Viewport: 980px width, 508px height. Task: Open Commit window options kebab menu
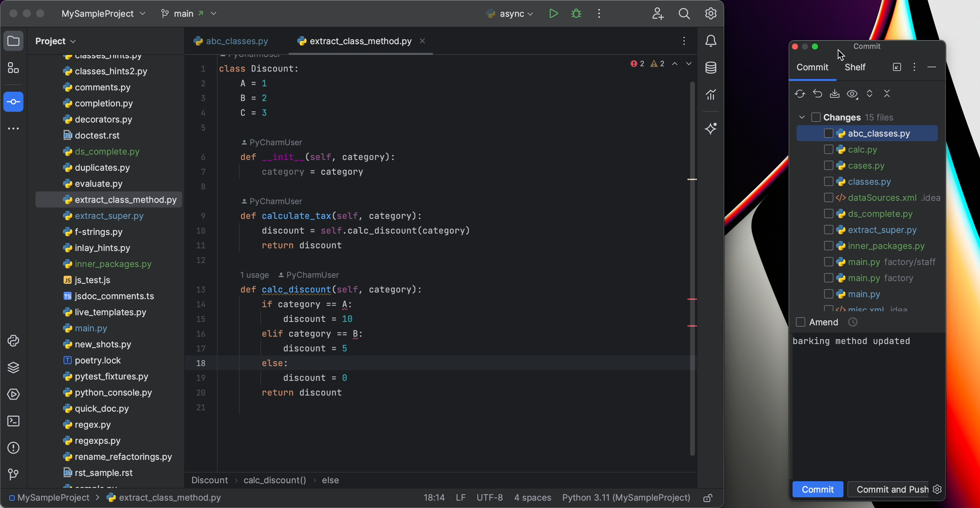(x=914, y=67)
